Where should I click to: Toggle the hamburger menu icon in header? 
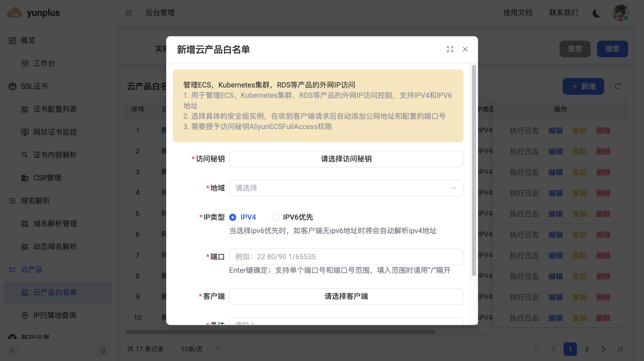(x=129, y=12)
